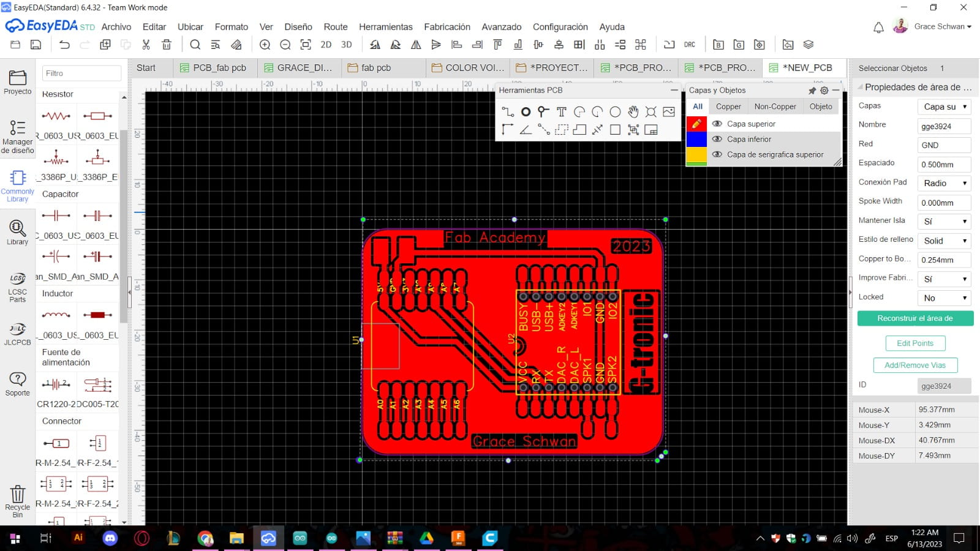Select the Copper Area tool in Herramientas PCB
Viewport: 980px width, 551px height.
pyautogui.click(x=561, y=129)
